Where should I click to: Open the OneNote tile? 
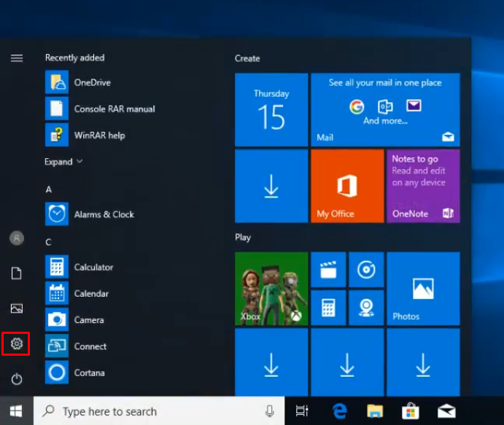[x=423, y=186]
